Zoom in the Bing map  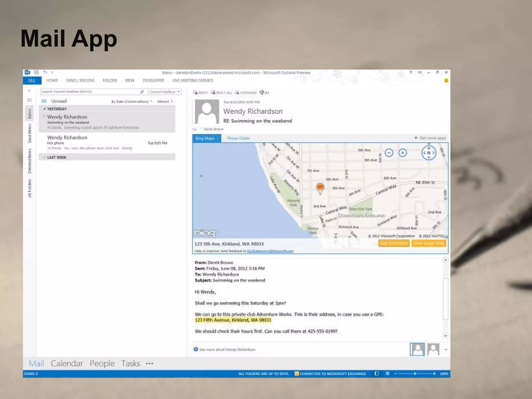pyautogui.click(x=403, y=153)
